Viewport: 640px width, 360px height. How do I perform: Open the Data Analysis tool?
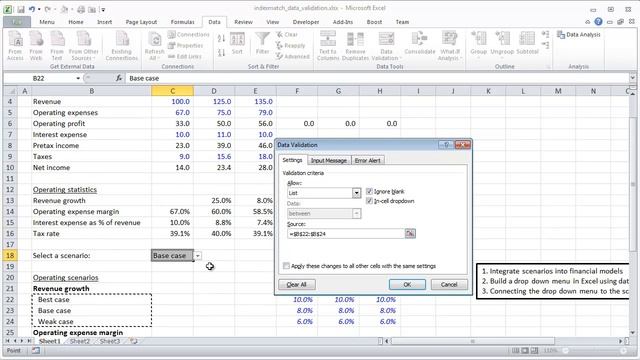579,35
